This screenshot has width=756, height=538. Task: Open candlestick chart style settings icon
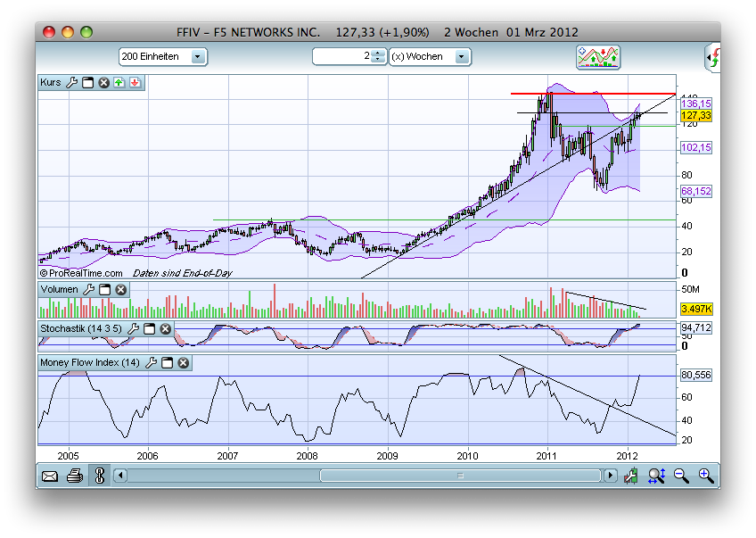(x=630, y=476)
